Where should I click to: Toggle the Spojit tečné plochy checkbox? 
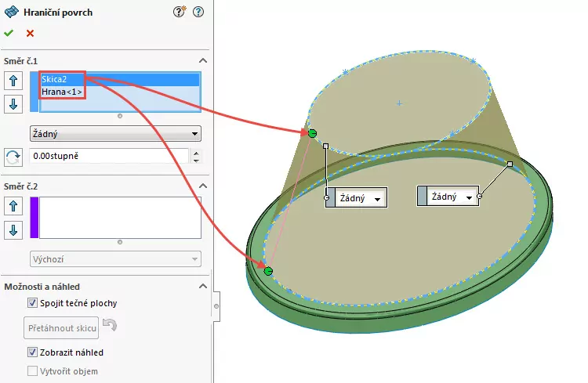coord(32,303)
